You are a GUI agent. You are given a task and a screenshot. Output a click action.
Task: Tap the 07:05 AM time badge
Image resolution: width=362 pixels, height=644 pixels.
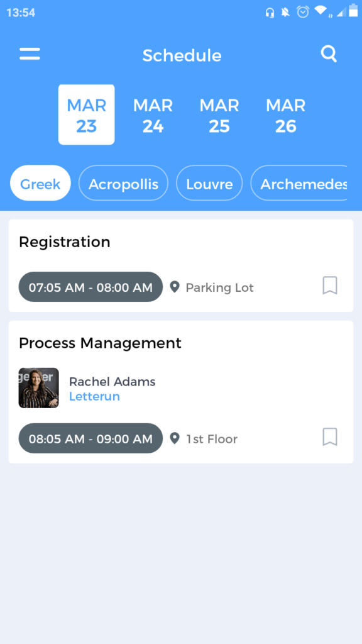coord(90,287)
